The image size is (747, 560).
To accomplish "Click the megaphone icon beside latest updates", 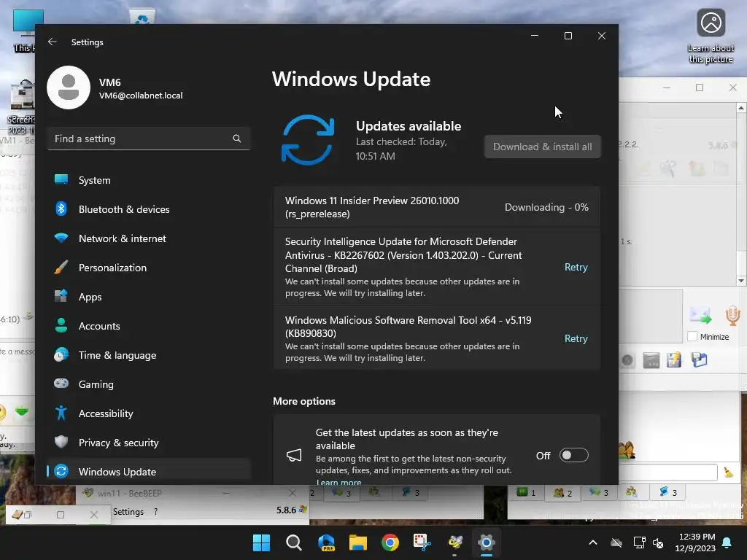I will point(294,455).
